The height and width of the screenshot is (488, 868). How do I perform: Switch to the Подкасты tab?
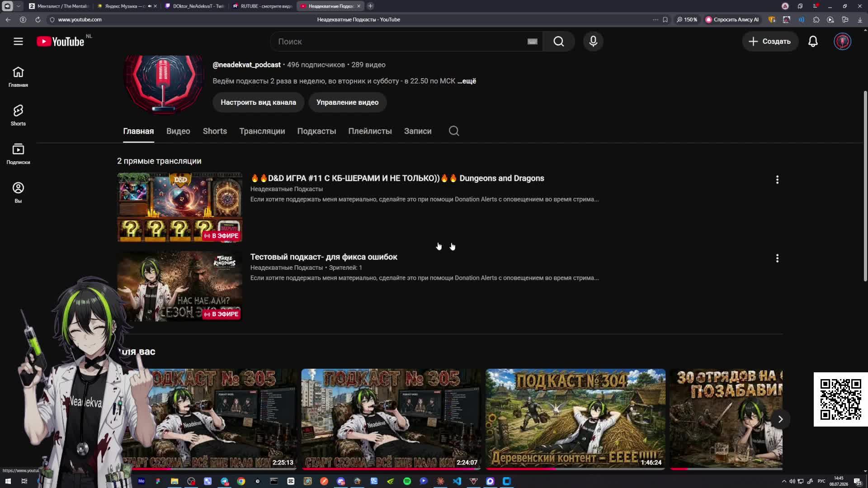click(316, 131)
